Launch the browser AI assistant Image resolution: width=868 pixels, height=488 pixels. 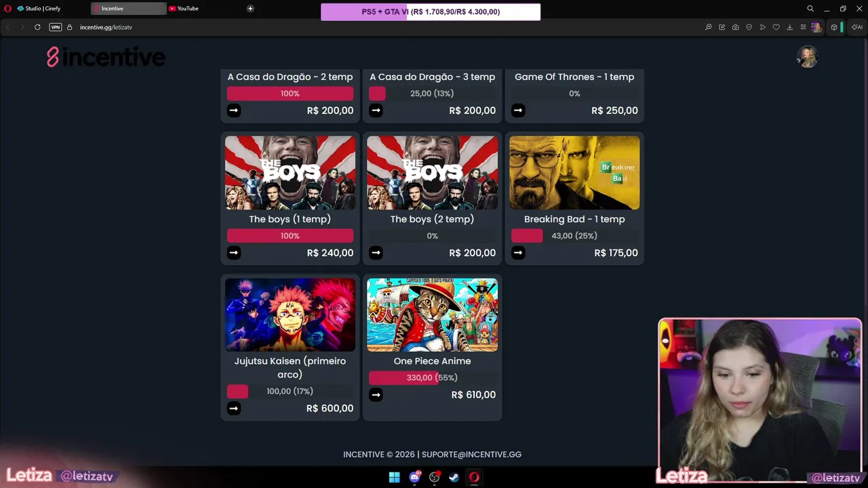tap(856, 27)
